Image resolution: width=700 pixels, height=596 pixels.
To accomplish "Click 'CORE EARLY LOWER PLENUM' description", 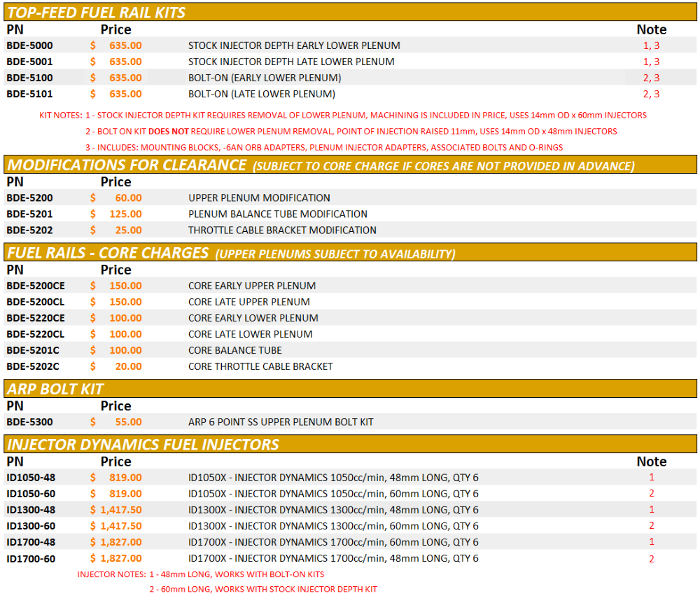I will pos(253,318).
